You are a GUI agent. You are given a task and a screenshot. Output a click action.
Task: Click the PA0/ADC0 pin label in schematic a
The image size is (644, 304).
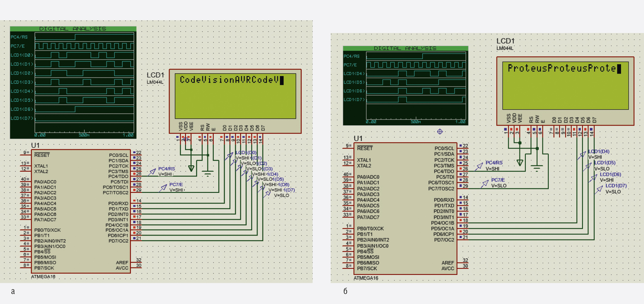tap(45, 182)
